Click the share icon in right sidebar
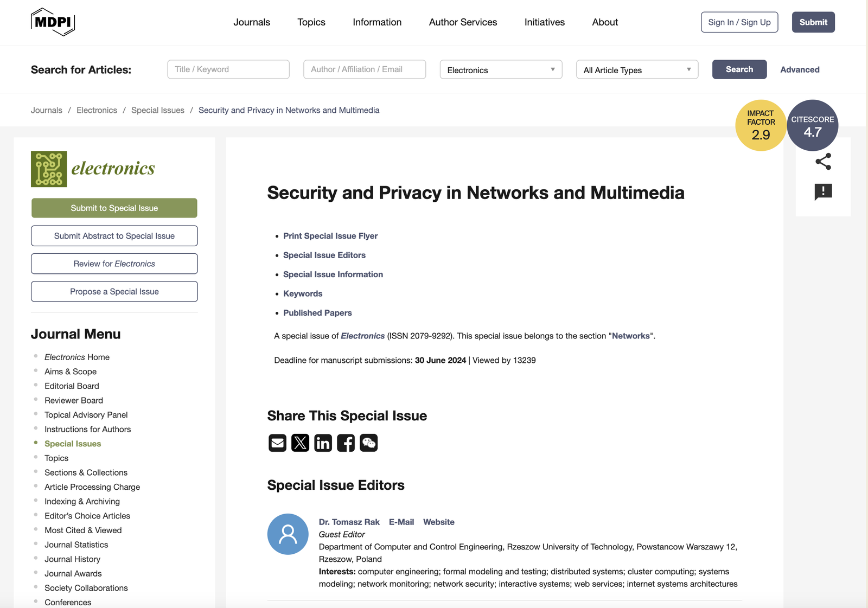868x608 pixels. coord(823,162)
